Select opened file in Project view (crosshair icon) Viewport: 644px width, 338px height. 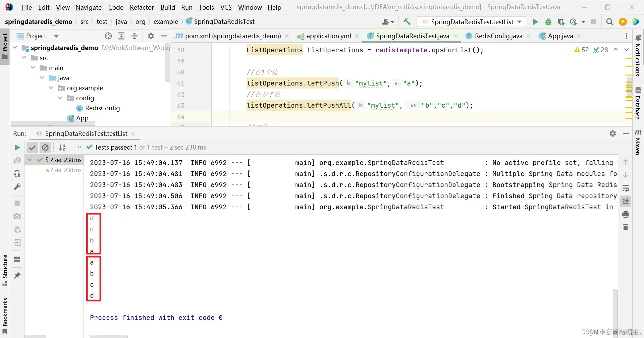[x=108, y=36]
